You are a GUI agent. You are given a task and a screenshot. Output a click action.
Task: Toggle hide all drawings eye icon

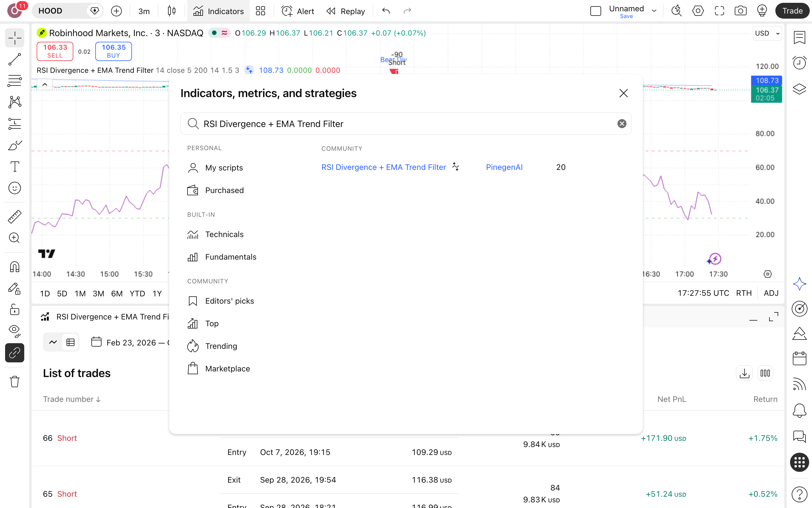(14, 331)
